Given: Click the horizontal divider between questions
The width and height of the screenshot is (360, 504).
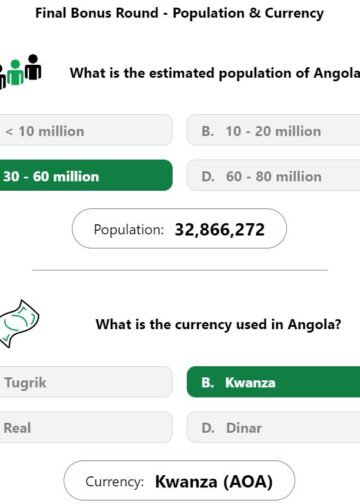Looking at the screenshot, I should click(x=180, y=270).
